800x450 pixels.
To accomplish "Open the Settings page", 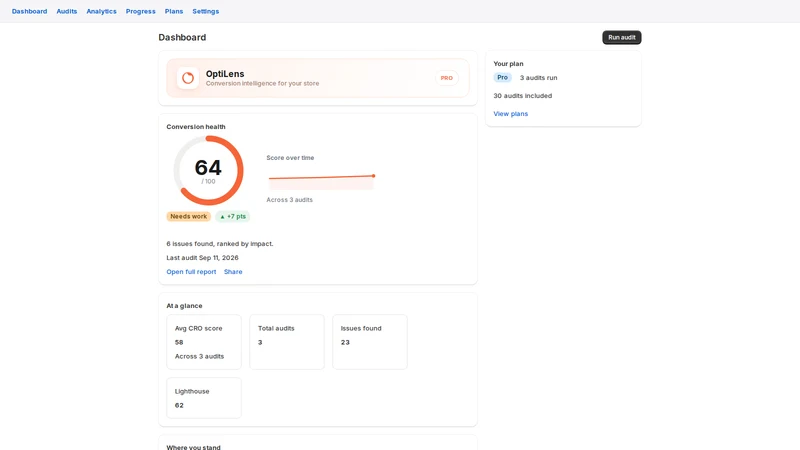I will (206, 11).
